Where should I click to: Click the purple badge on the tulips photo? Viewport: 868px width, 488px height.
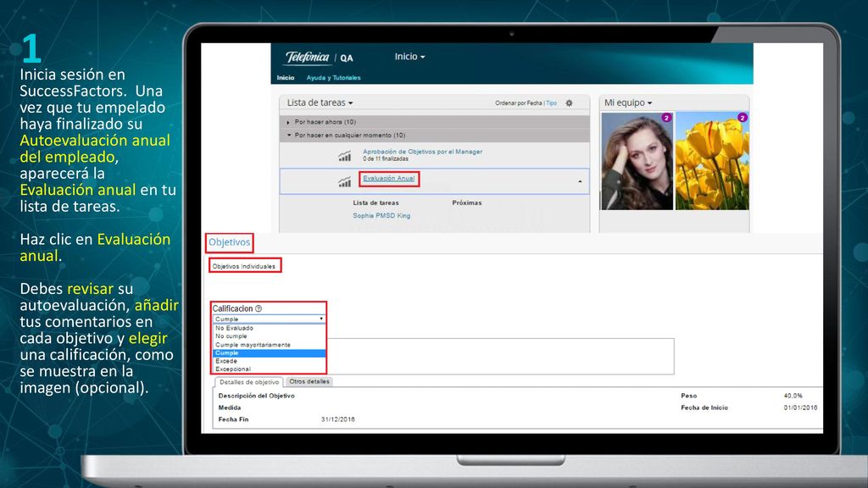click(743, 117)
